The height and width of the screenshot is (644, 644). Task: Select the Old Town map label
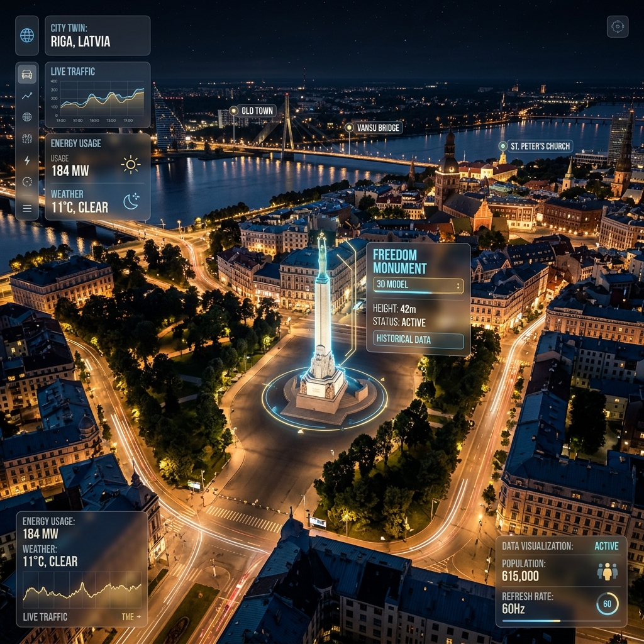click(x=253, y=110)
